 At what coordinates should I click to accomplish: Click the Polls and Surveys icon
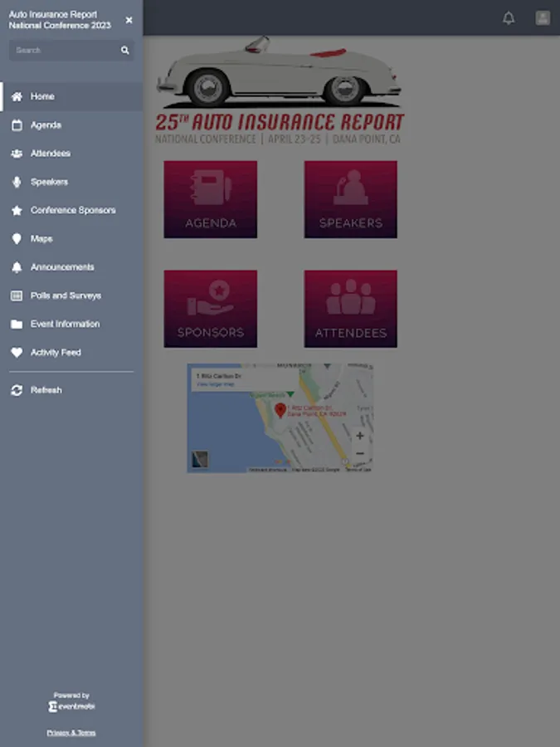(x=17, y=295)
